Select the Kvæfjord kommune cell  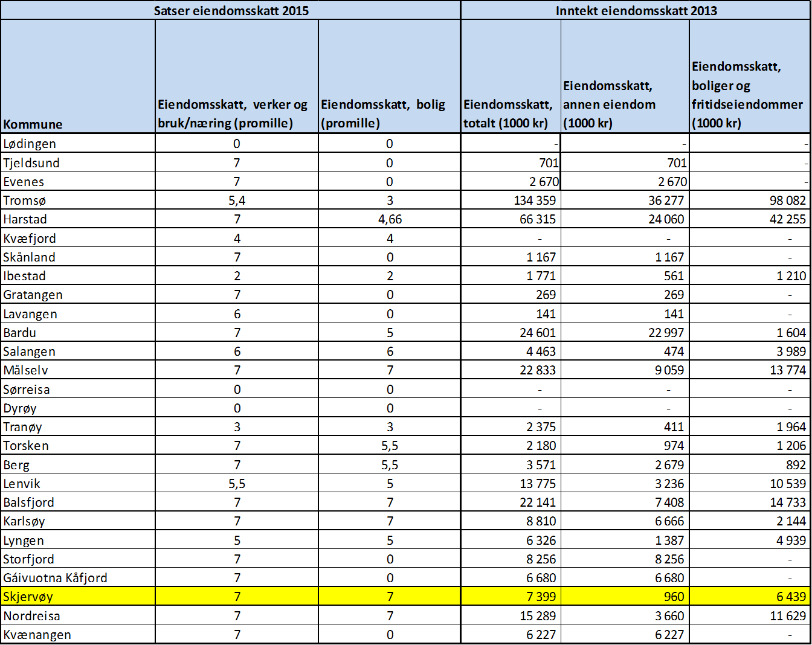click(x=78, y=238)
